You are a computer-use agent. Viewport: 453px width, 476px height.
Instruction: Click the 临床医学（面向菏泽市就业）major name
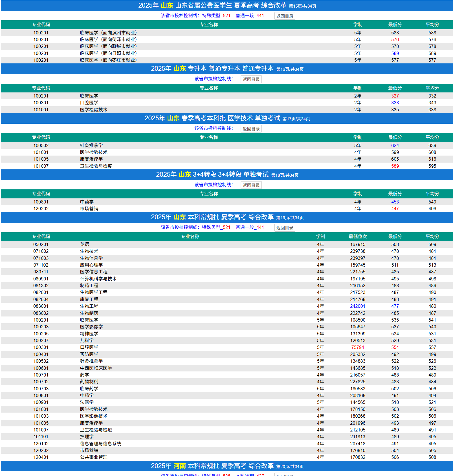pyautogui.click(x=108, y=40)
